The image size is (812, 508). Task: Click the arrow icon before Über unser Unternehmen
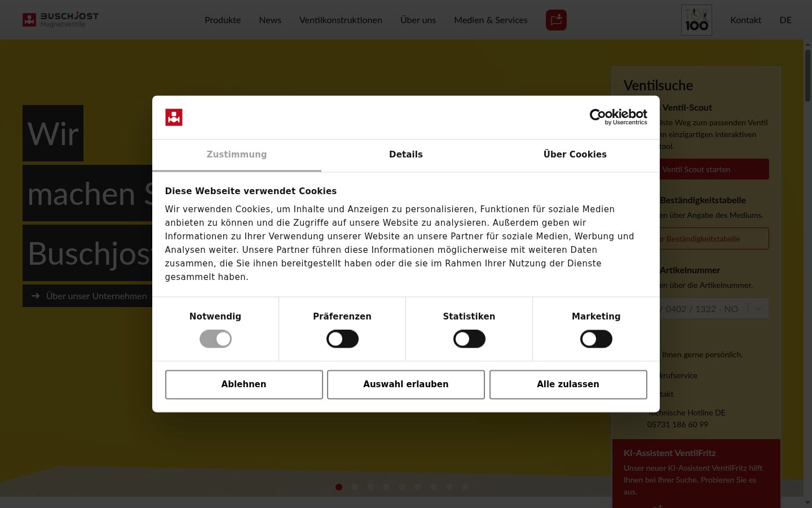pos(36,296)
